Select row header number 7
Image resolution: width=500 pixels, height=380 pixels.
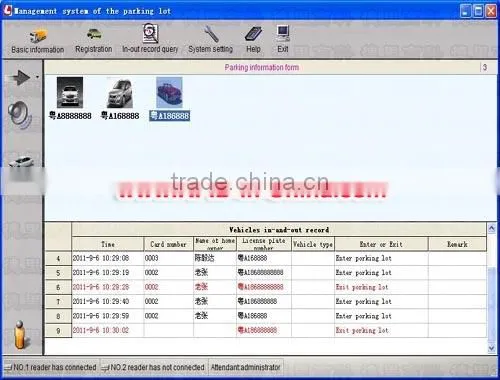coord(58,302)
